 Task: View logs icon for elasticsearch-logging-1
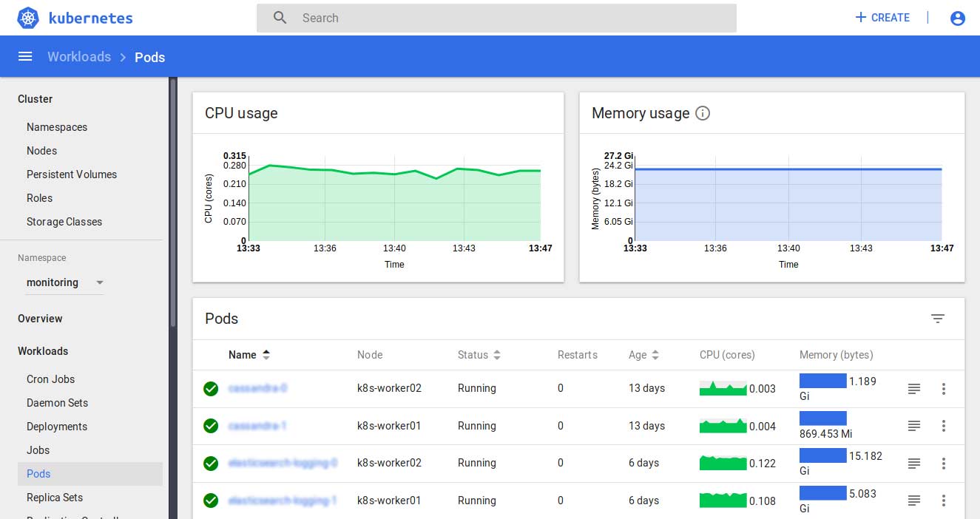914,501
